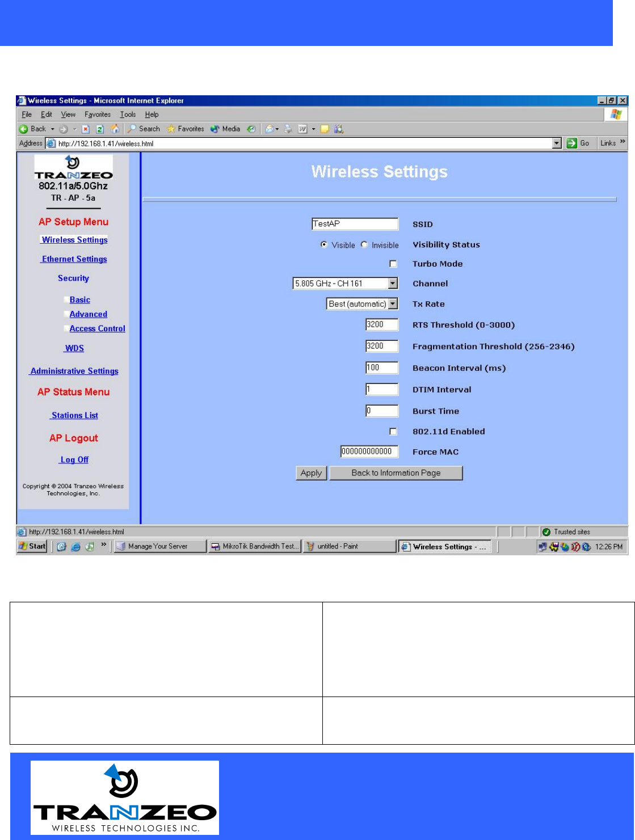Click Show Desktop quick launch icon
The width and height of the screenshot is (635, 840).
tap(61, 547)
